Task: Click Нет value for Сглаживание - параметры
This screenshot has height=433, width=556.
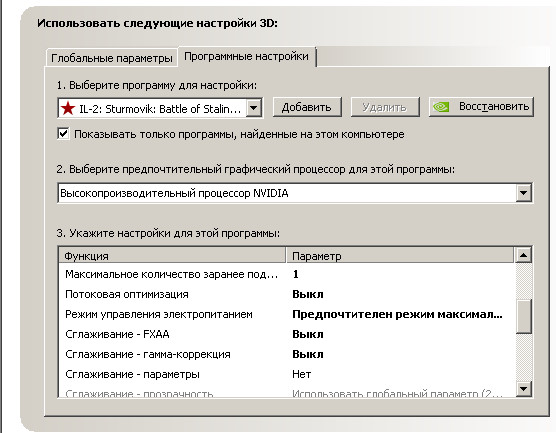Action: [302, 374]
